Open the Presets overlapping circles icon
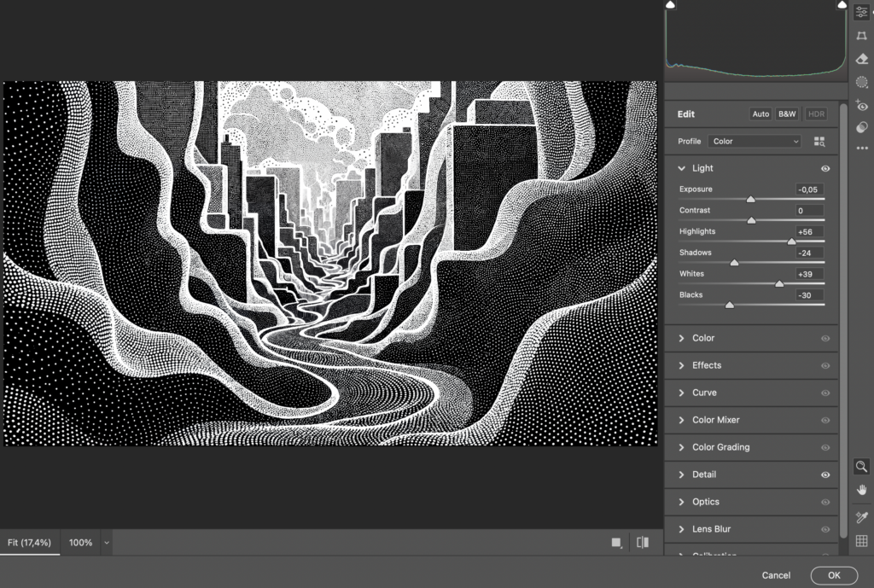Viewport: 874px width, 588px height. coord(861,127)
